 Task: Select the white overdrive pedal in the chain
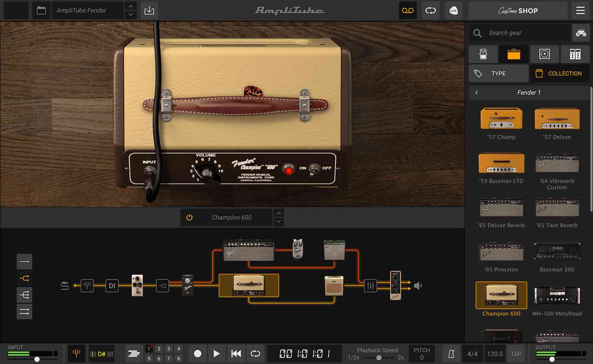pyautogui.click(x=137, y=285)
